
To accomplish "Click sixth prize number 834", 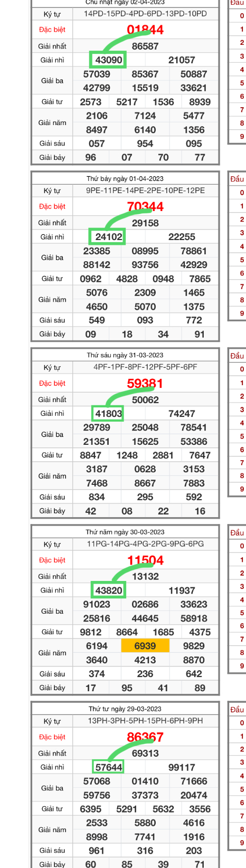I will pyautogui.click(x=97, y=497).
